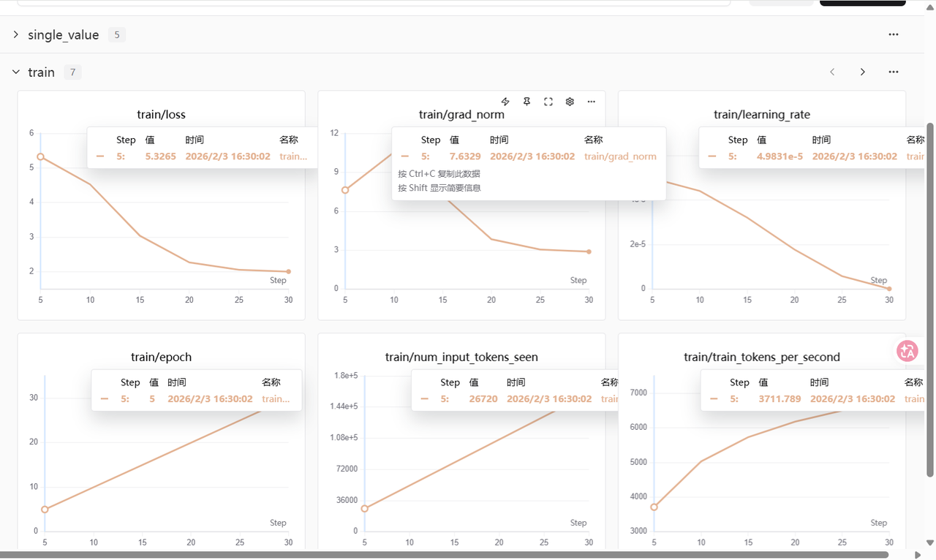Click the black button at top right
Screen dimensions: 936x560
tap(863, 2)
